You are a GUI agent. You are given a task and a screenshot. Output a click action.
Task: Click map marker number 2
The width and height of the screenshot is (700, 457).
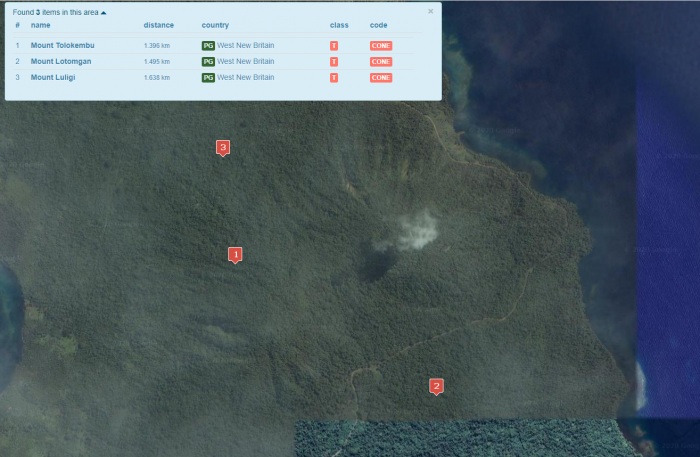coord(436,385)
